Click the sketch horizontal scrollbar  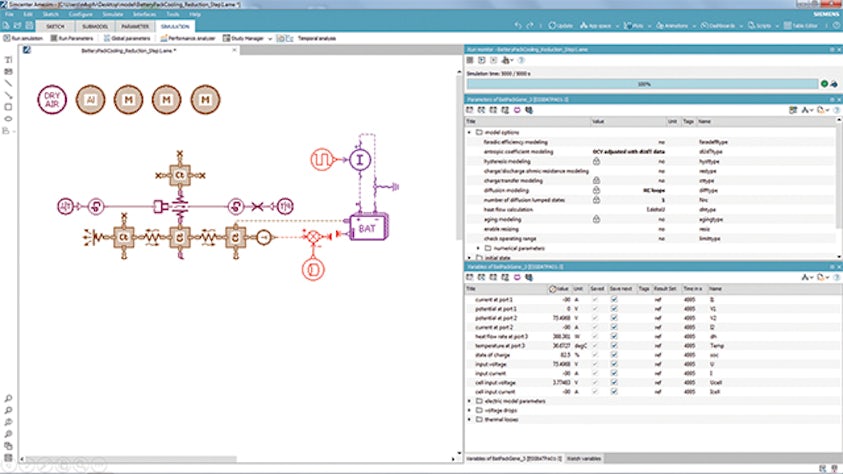pyautogui.click(x=132, y=459)
